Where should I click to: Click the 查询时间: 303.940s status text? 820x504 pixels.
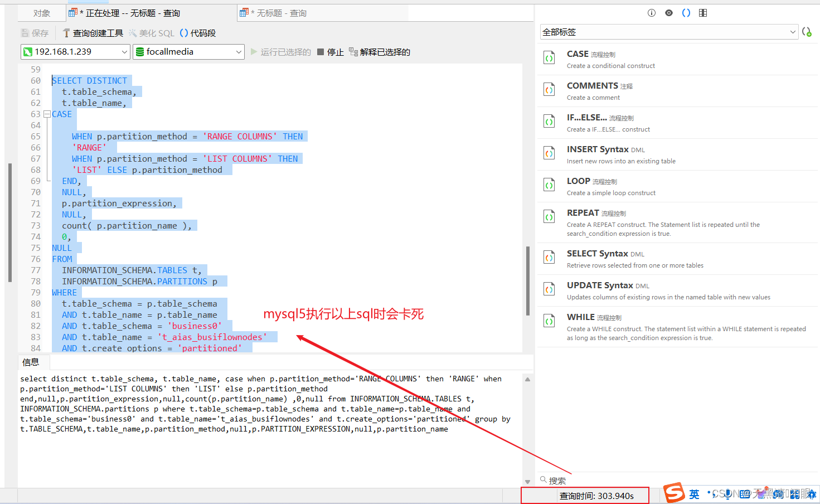click(596, 496)
